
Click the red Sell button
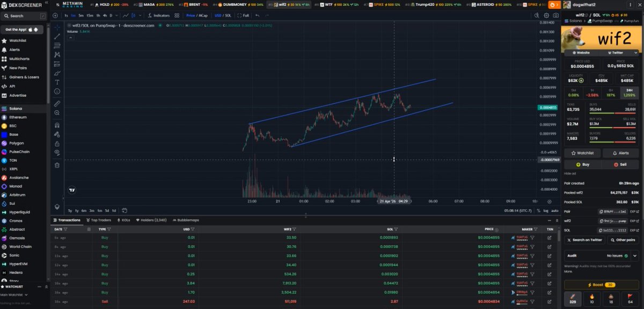(620, 165)
